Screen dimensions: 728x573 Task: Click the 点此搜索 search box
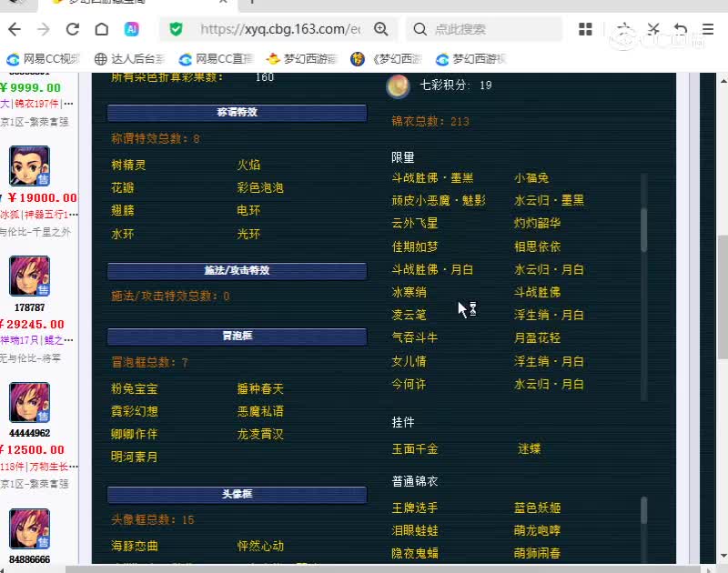[491, 29]
